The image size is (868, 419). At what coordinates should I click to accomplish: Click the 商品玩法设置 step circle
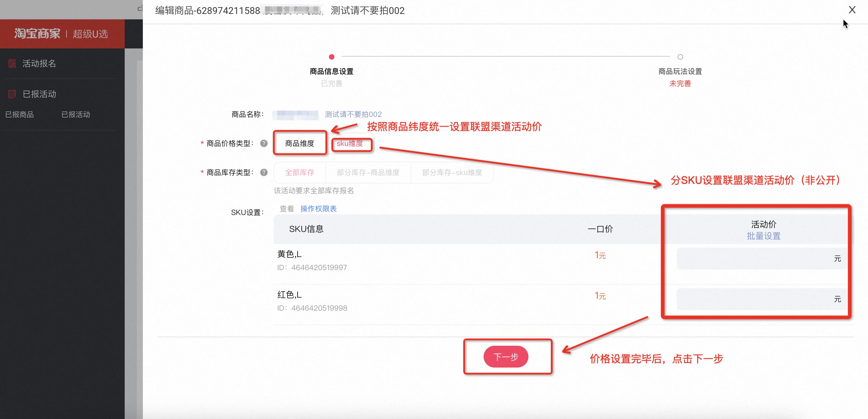[x=680, y=57]
